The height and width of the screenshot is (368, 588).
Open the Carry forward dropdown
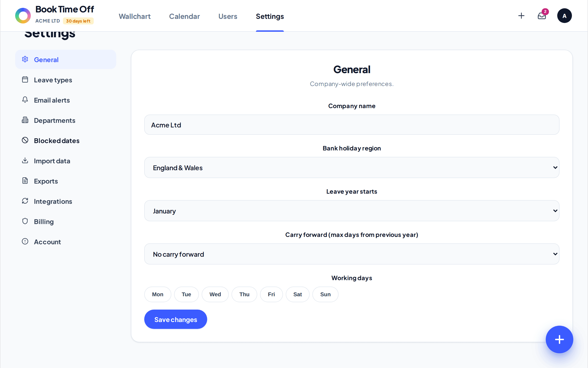[352, 254]
